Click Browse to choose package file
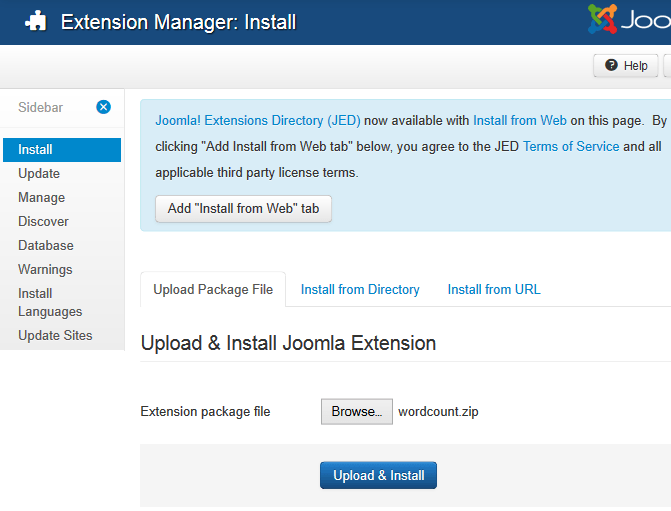Screen dimensions: 671x511 click(356, 412)
